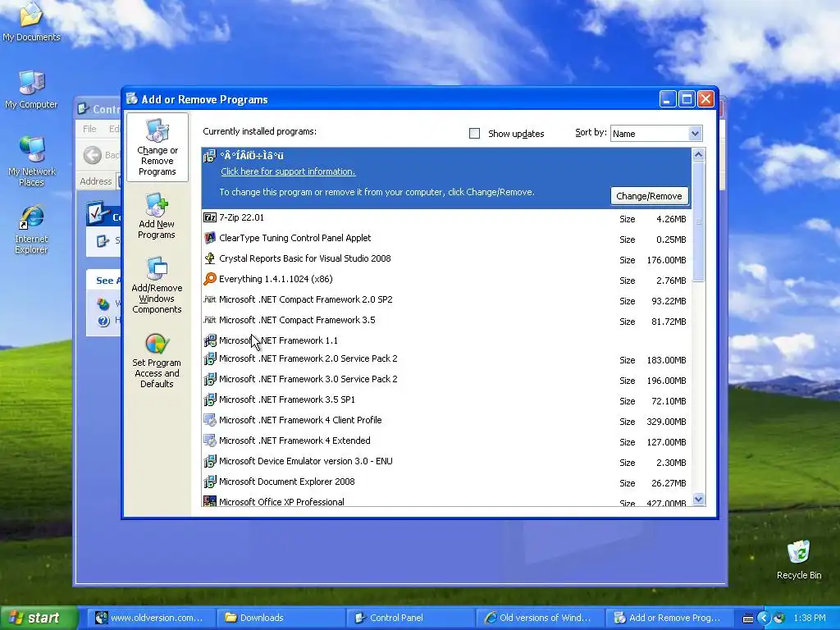The image size is (840, 630).
Task: Click the Microsoft Office XP Professional icon
Action: (x=210, y=501)
